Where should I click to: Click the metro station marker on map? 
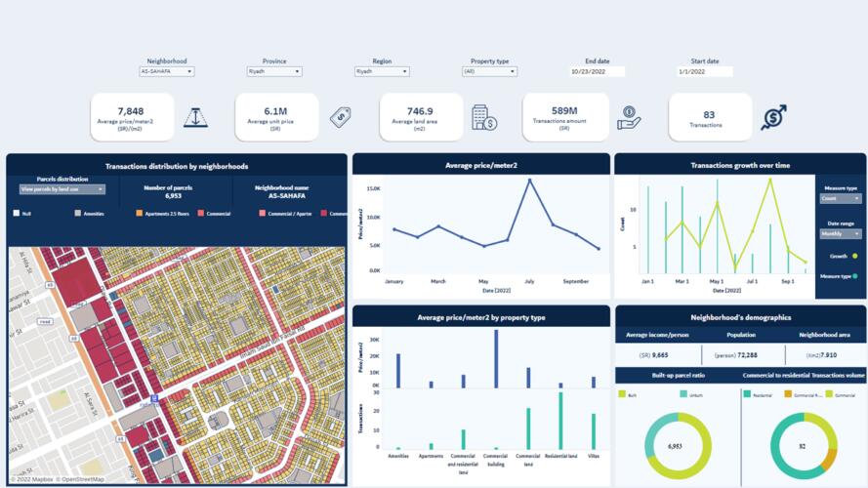155,398
